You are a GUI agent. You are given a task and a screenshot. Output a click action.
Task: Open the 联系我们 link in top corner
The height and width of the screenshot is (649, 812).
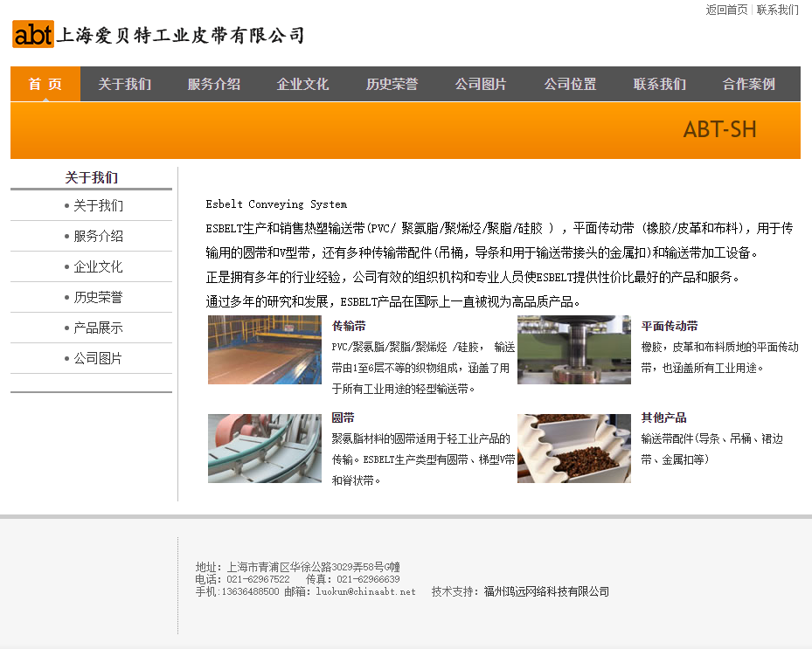click(x=777, y=10)
